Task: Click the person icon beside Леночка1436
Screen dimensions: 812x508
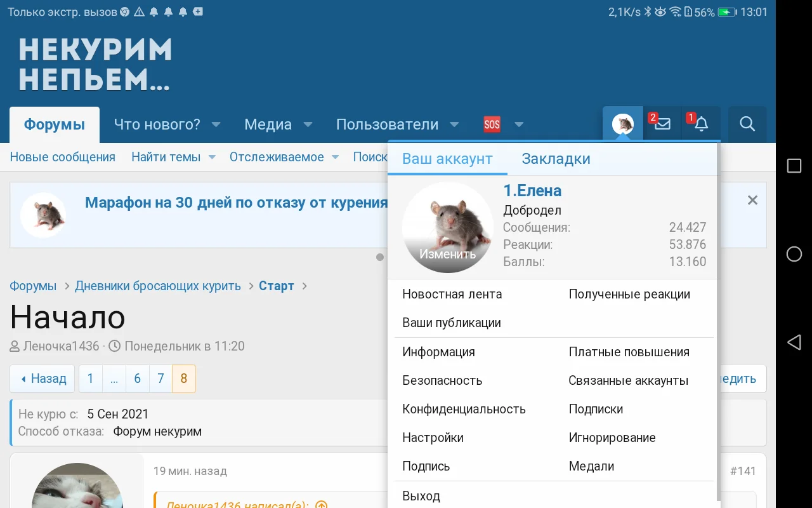Action: pyautogui.click(x=13, y=345)
